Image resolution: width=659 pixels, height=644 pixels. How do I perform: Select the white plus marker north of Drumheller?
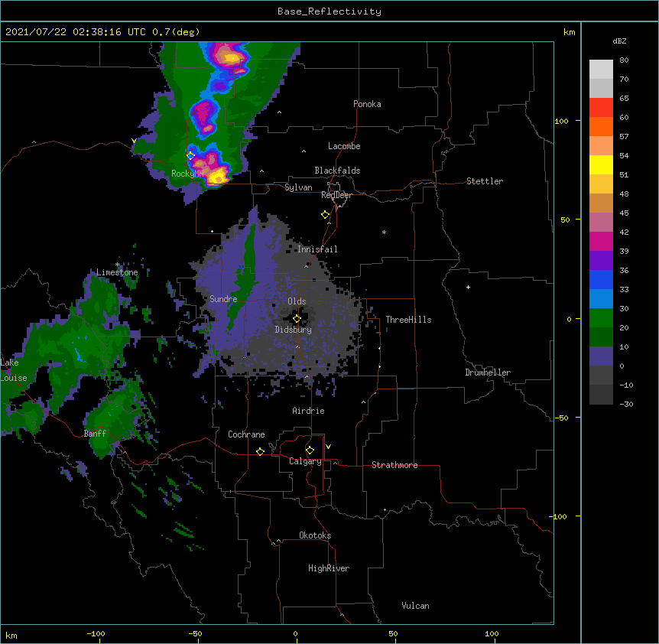pos(468,287)
